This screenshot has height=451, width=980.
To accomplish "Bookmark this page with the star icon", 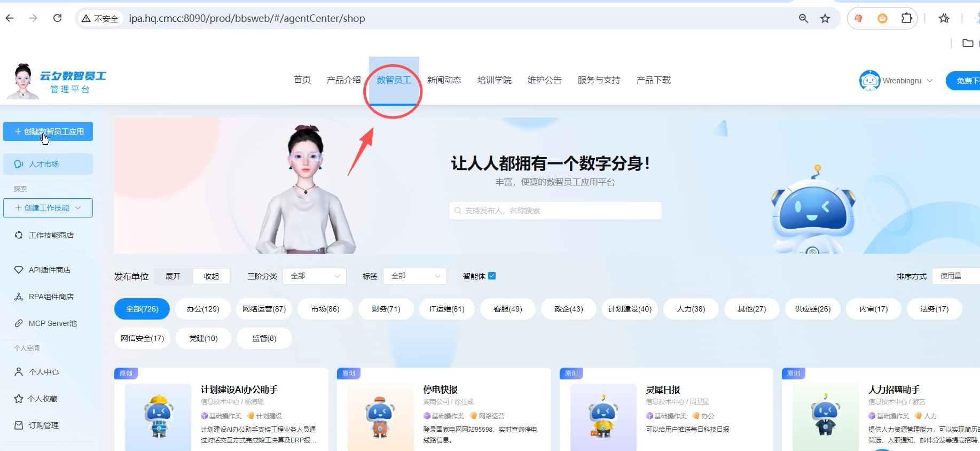I will (825, 19).
